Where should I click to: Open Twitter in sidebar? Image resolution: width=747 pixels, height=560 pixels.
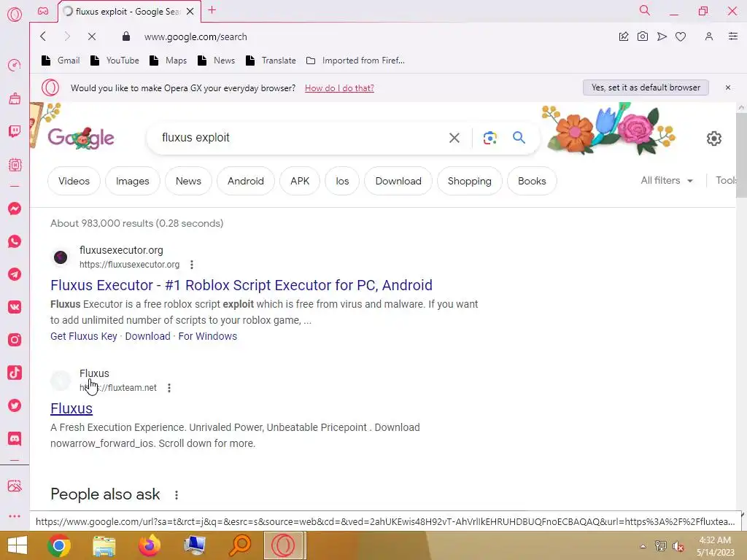[x=15, y=405]
